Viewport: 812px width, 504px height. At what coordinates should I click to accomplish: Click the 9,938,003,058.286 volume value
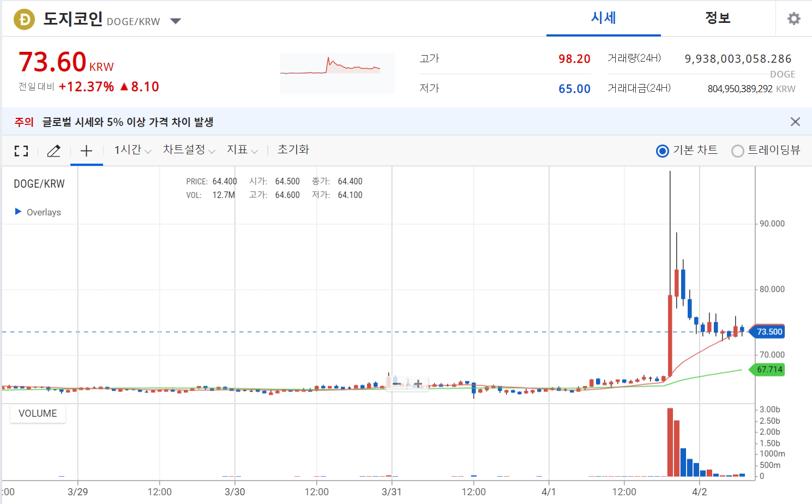click(x=738, y=59)
